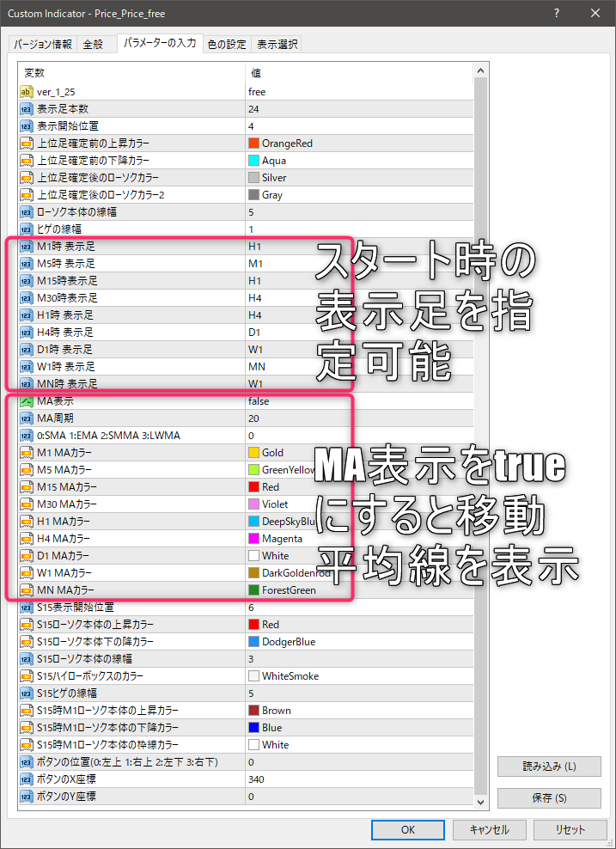
Task: Switch to the 色の設定 tab
Action: click(227, 45)
